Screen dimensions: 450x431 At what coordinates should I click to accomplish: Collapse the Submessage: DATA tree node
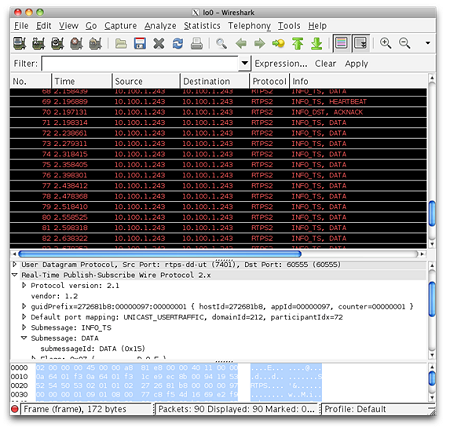pos(24,338)
